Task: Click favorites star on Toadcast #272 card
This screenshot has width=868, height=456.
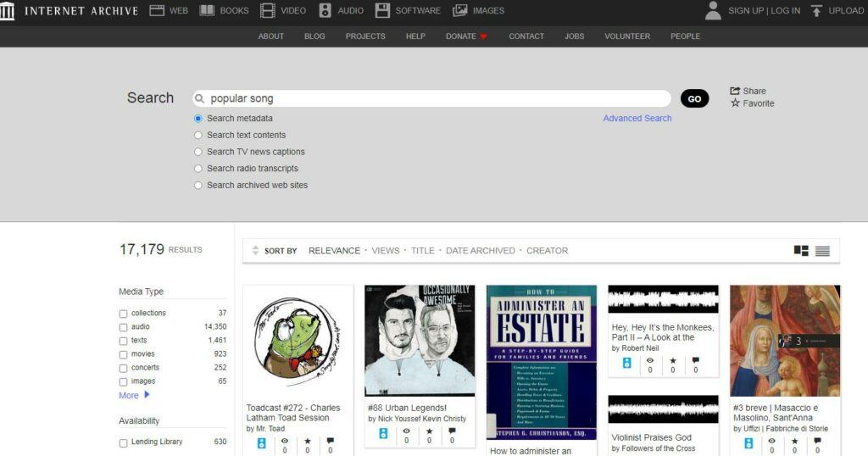Action: click(x=307, y=441)
